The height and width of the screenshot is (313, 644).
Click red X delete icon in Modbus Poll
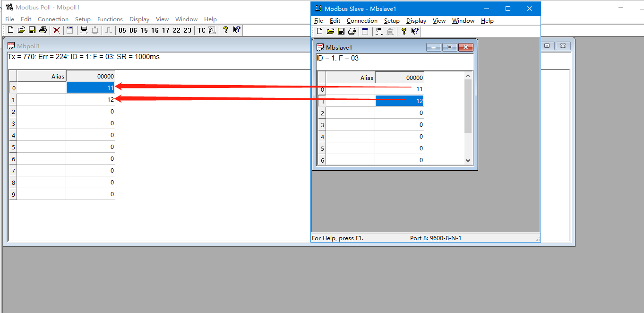point(56,30)
